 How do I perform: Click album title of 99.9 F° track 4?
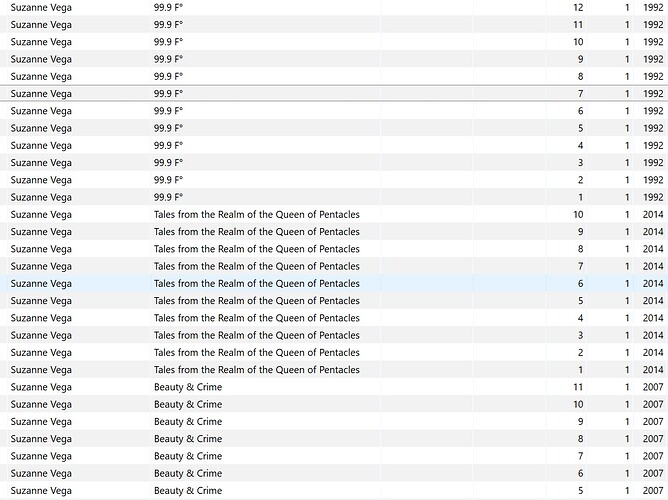coord(168,145)
